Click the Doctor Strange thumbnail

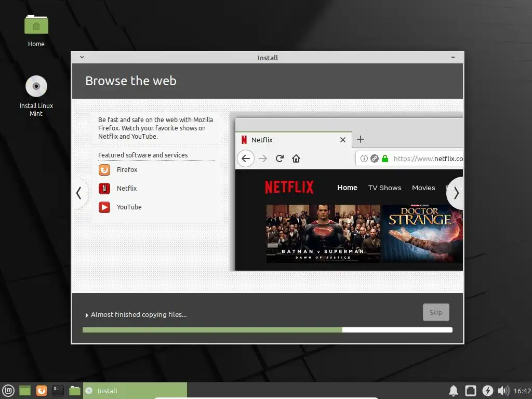coord(422,233)
